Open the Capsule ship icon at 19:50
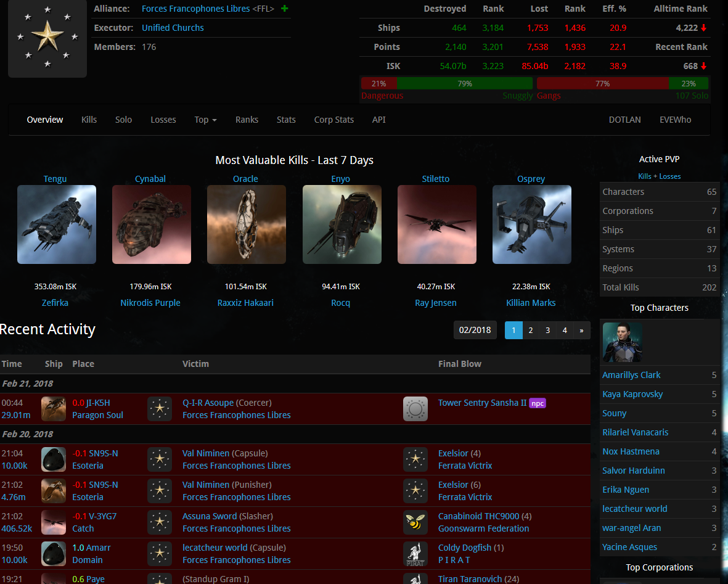Image resolution: width=728 pixels, height=584 pixels. coord(54,554)
